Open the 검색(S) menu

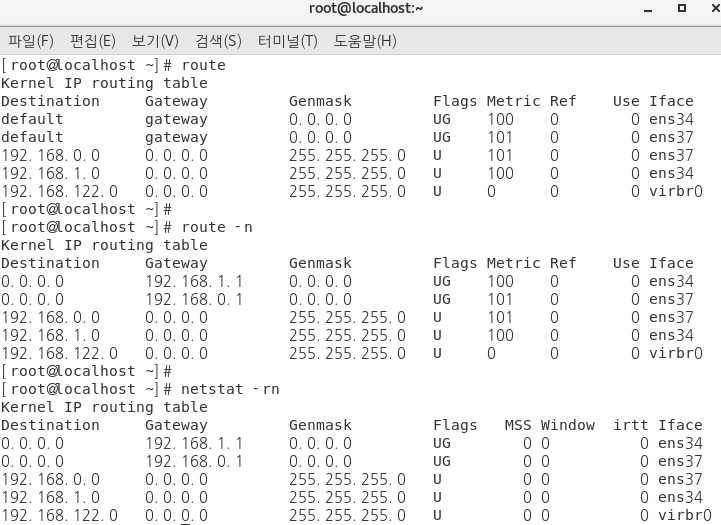click(x=218, y=41)
